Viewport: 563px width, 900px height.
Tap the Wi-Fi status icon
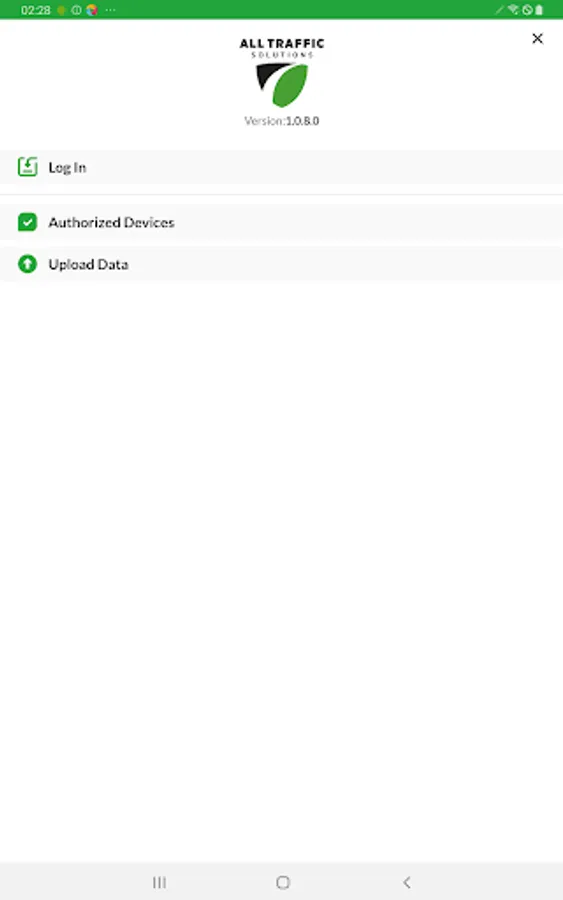512,10
